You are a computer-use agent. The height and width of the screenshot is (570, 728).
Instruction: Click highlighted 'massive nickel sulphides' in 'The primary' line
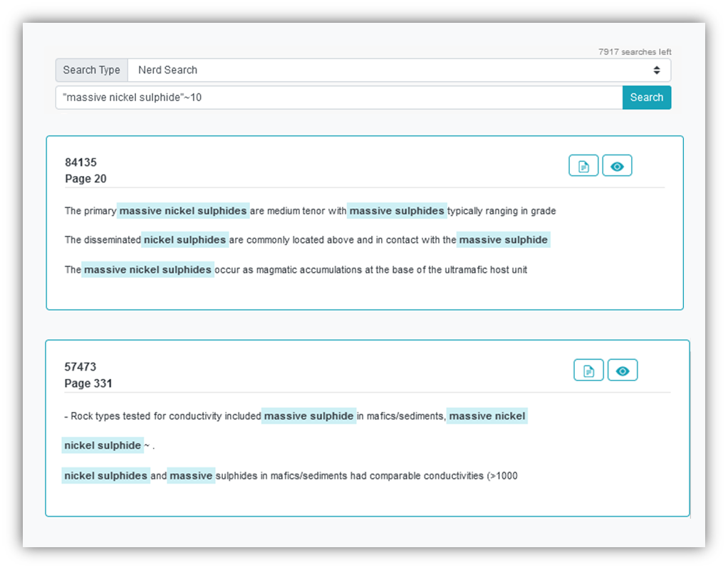pos(183,211)
